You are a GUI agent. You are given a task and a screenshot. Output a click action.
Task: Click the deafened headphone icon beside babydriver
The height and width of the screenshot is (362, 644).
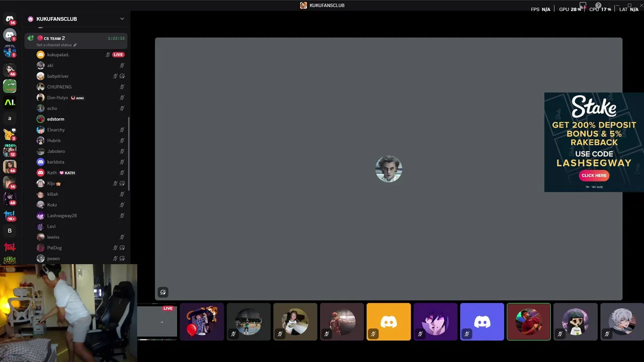122,76
